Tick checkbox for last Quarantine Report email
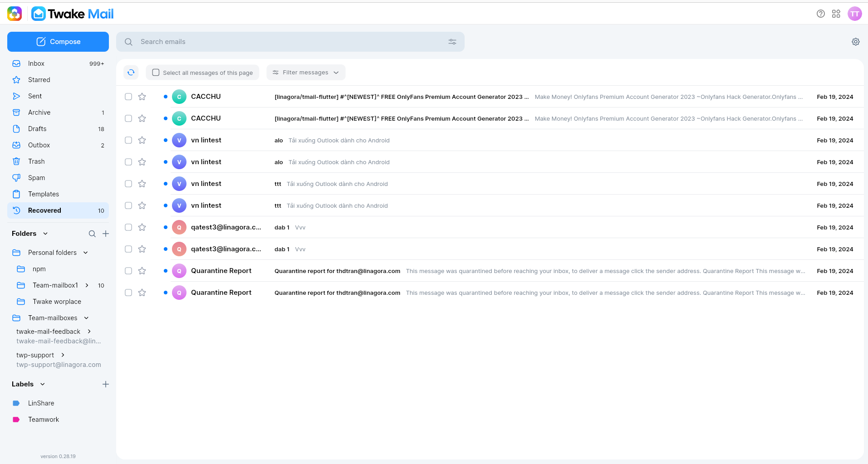The image size is (868, 464). [128, 293]
